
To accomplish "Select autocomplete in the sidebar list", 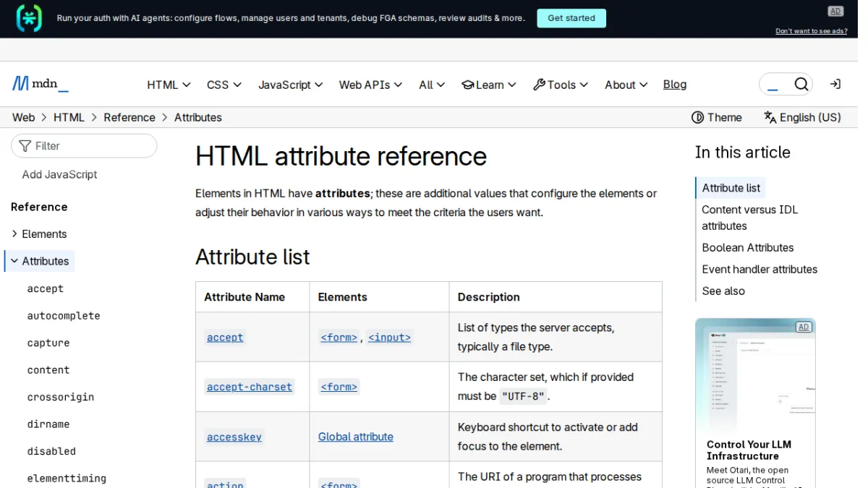I will pyautogui.click(x=64, y=316).
